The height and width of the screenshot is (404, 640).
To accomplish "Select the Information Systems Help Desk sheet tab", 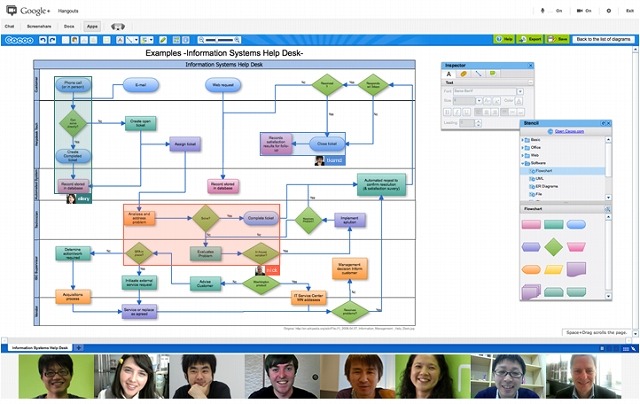I will [40, 348].
